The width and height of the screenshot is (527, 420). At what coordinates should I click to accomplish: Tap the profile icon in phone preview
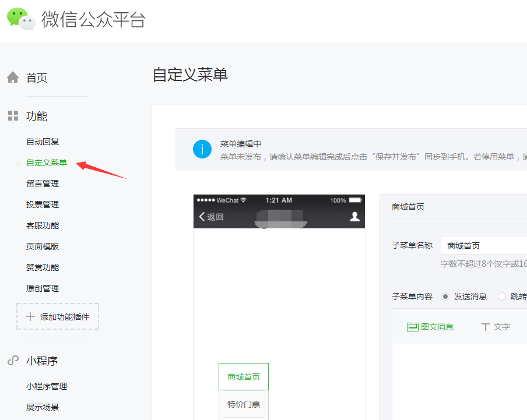pyautogui.click(x=354, y=217)
